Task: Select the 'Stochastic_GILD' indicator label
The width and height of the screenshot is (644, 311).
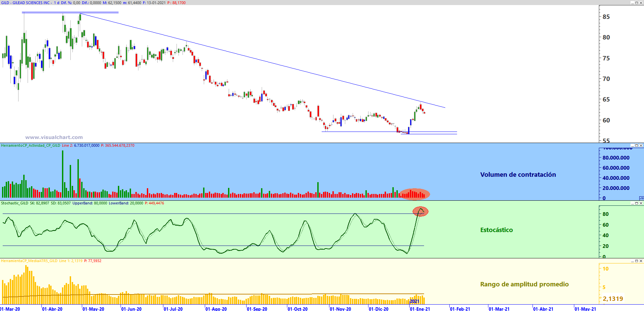Action: (14, 203)
